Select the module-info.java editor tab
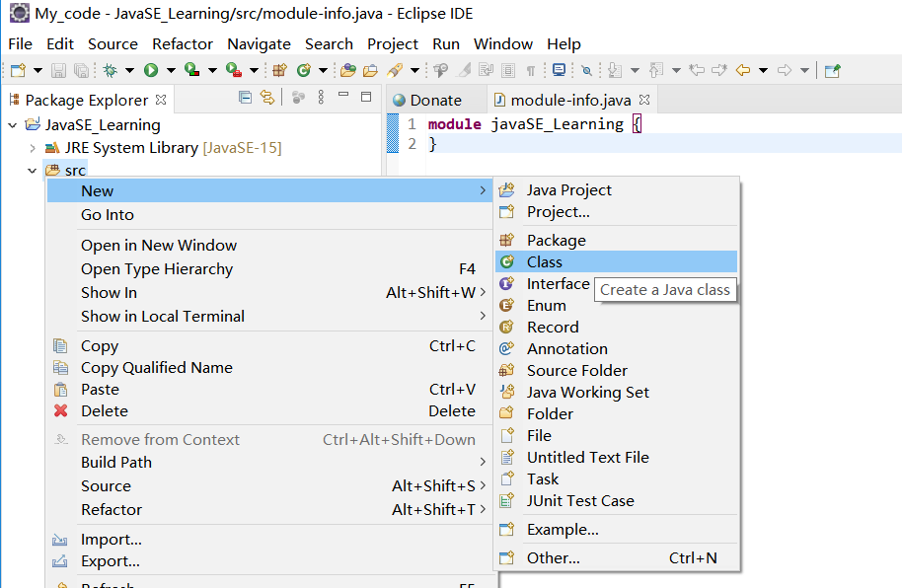This screenshot has width=902, height=588. point(570,100)
